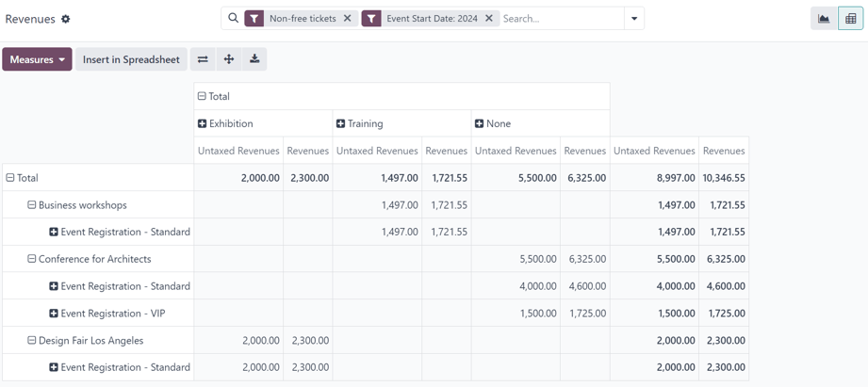Screen dimensions: 868x387
Task: Remove the Non-free tickets filter
Action: [348, 18]
